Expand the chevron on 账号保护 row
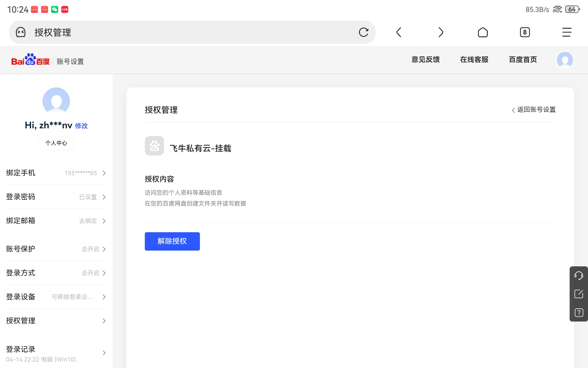The width and height of the screenshot is (588, 368). point(104,249)
